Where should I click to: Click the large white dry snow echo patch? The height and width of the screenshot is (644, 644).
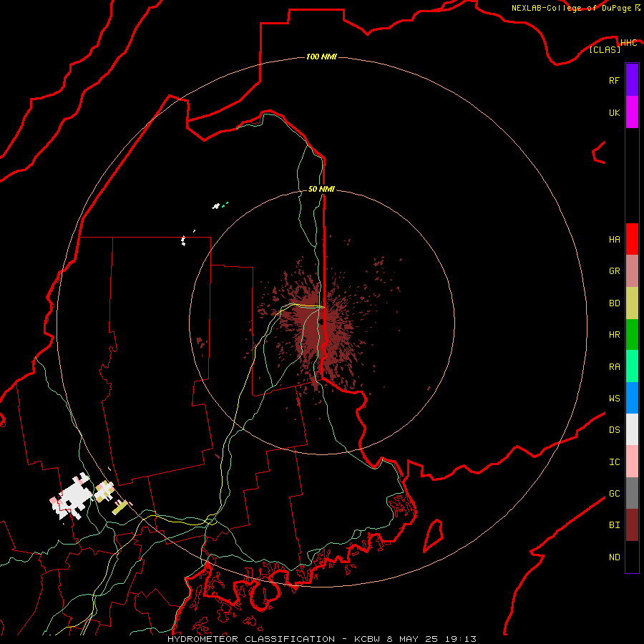click(72, 497)
